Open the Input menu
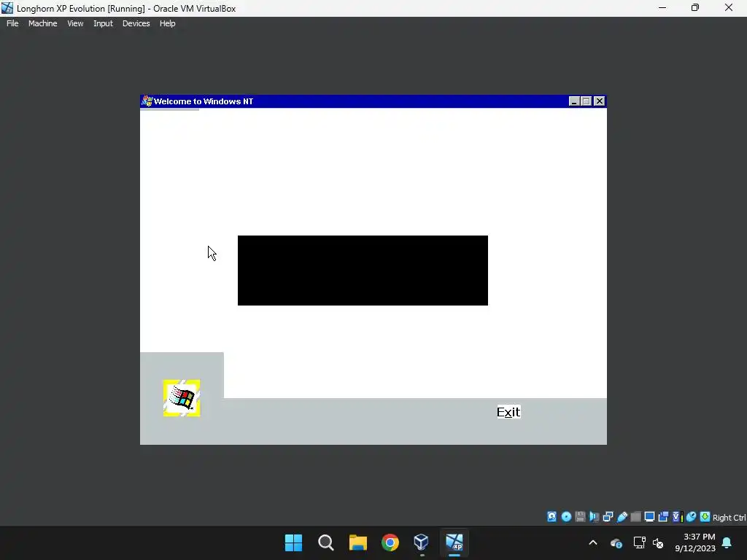The image size is (747, 560). [103, 23]
